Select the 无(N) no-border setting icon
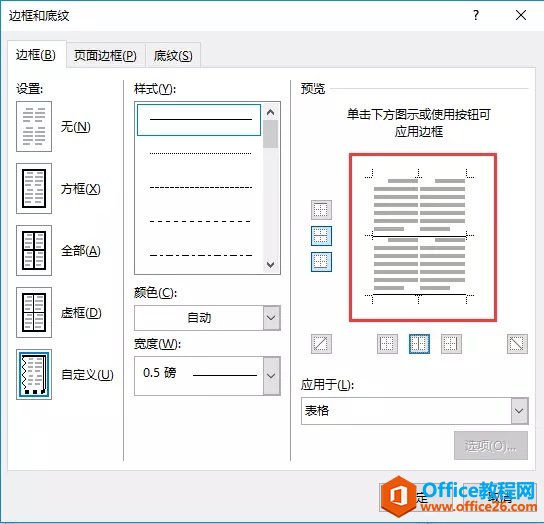Image resolution: width=544 pixels, height=524 pixels. [x=34, y=126]
